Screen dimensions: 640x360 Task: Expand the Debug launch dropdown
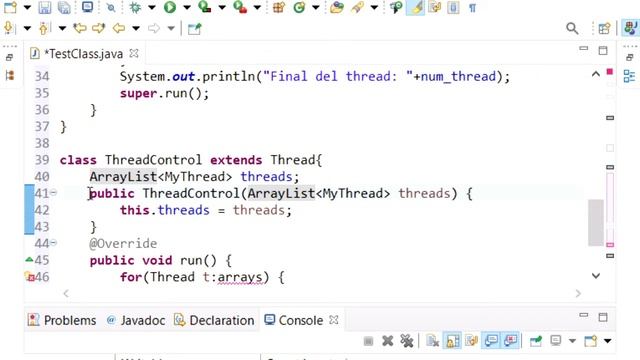[151, 7]
